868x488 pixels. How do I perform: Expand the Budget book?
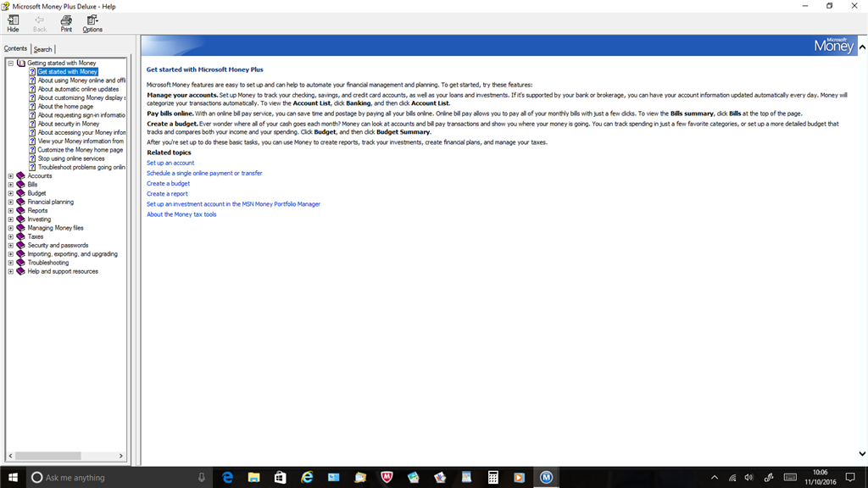(10, 193)
